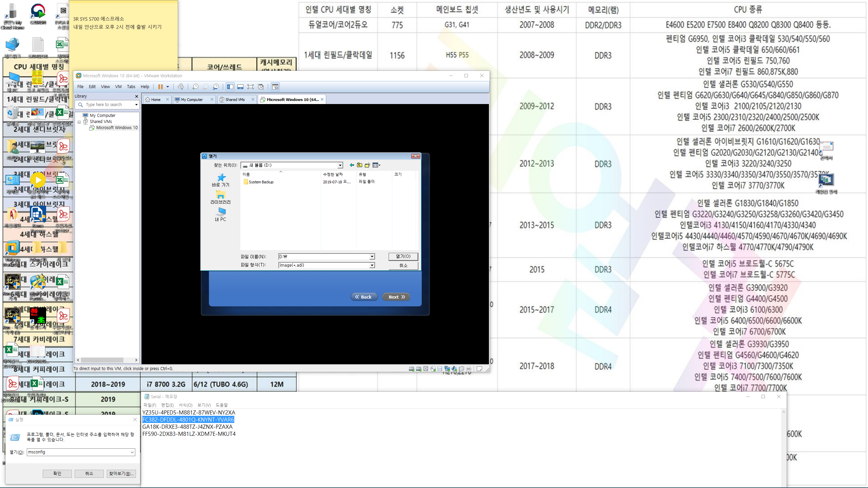Open the power options arrow beside pause

tap(167, 87)
